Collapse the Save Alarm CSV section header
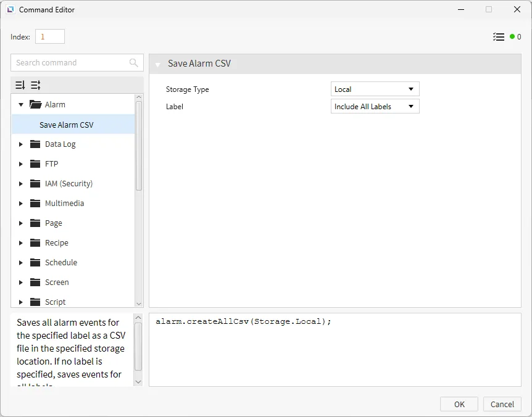 (158, 64)
